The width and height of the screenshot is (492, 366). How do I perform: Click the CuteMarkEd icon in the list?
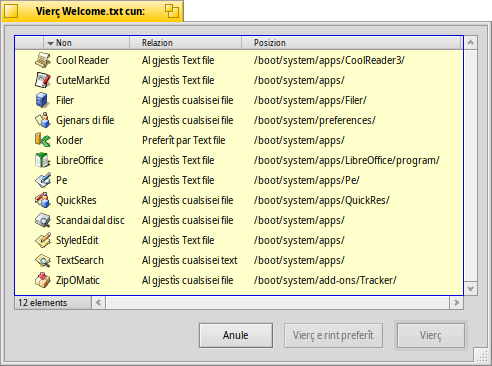[x=43, y=80]
